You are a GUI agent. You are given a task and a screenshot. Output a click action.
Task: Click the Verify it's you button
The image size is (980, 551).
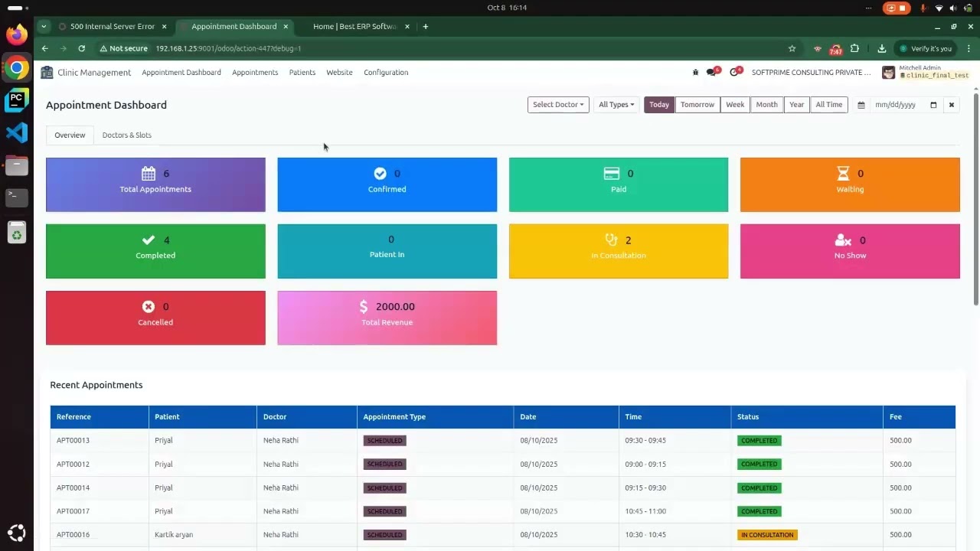(926, 48)
